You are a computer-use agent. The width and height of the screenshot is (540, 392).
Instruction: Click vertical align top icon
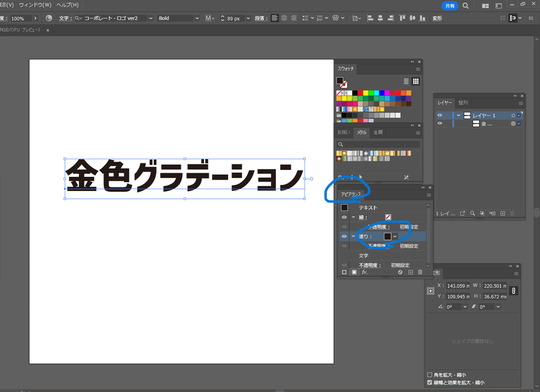402,18
